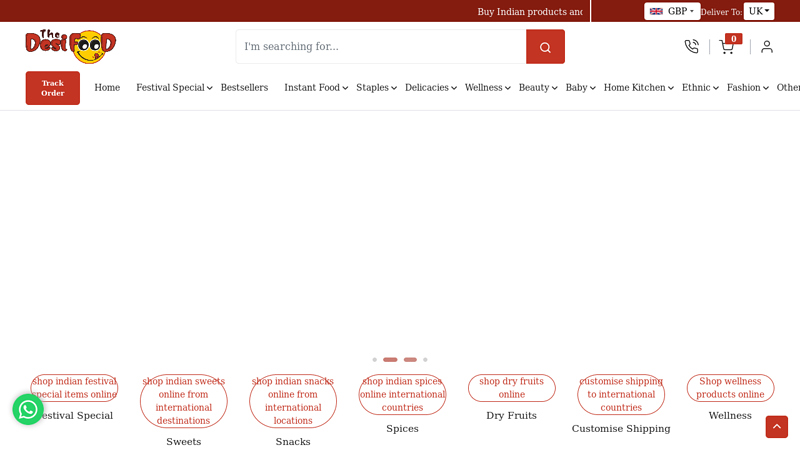Click the Wellness category label below image
800x450 pixels.
pyautogui.click(x=730, y=415)
